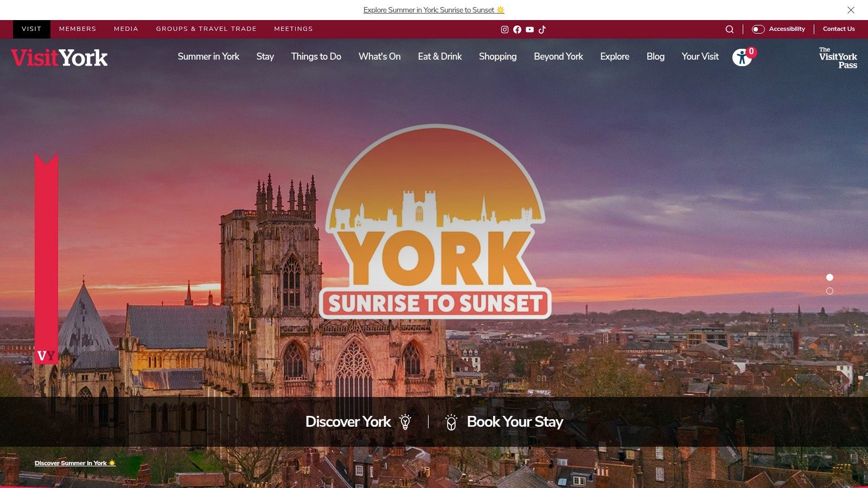This screenshot has width=868, height=488.
Task: Switch to the Media tab
Action: 126,29
